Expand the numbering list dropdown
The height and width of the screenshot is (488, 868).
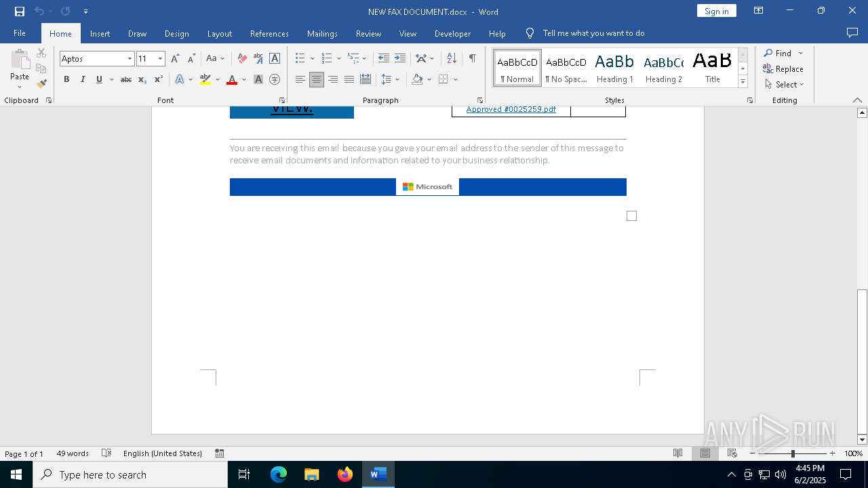point(338,59)
